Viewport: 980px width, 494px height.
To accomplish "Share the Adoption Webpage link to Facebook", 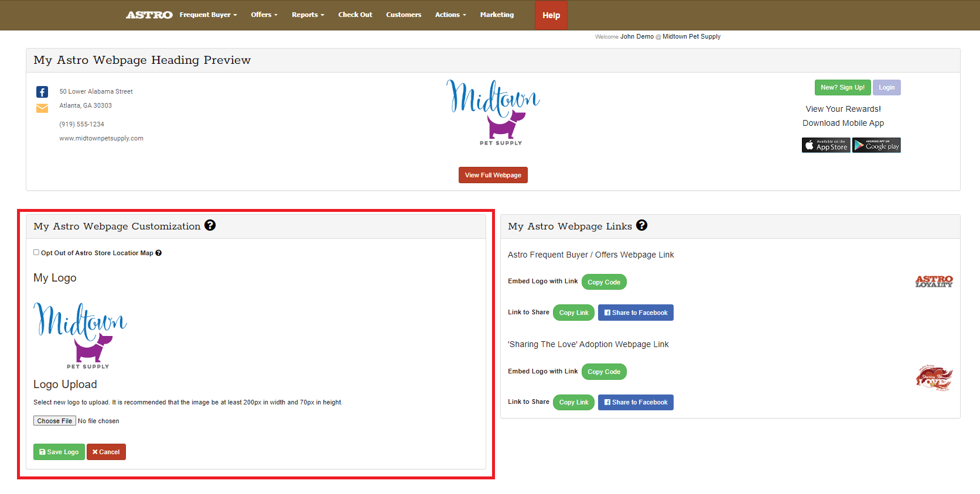I will tap(636, 402).
